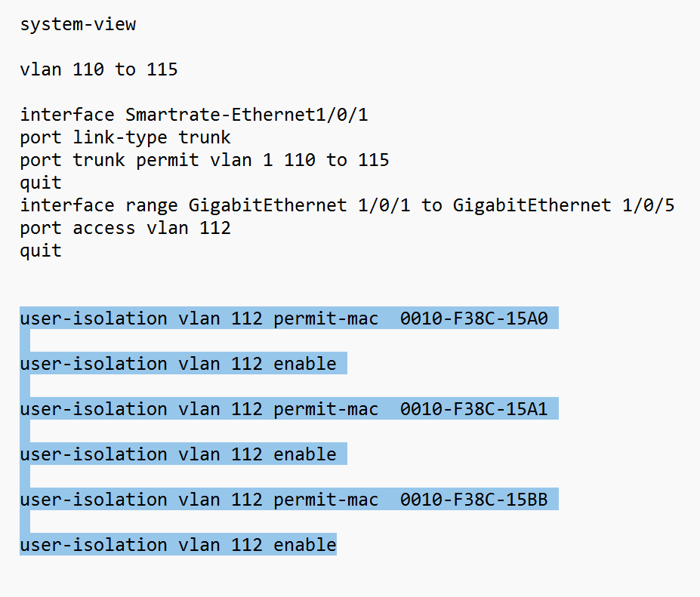Click the quit line below port access vlan
The width and height of the screenshot is (700, 597).
[41, 251]
